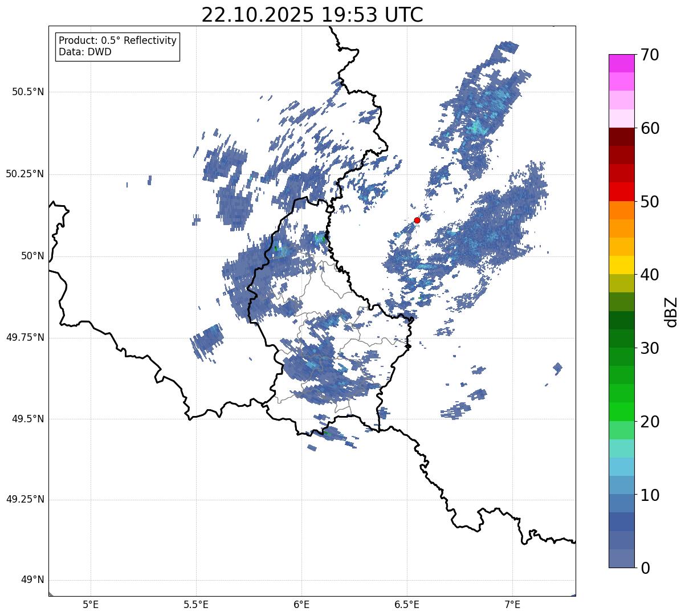
Task: Pick the bright red swatch just above 50 dBZ
Action: (x=622, y=192)
